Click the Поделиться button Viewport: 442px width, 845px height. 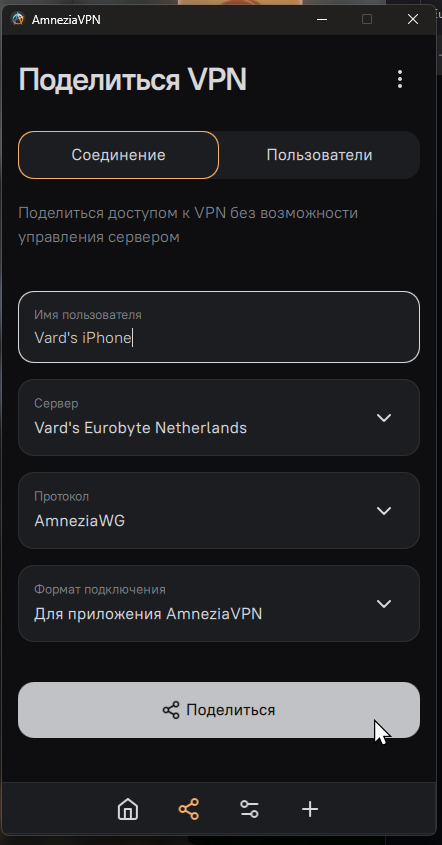(x=219, y=710)
